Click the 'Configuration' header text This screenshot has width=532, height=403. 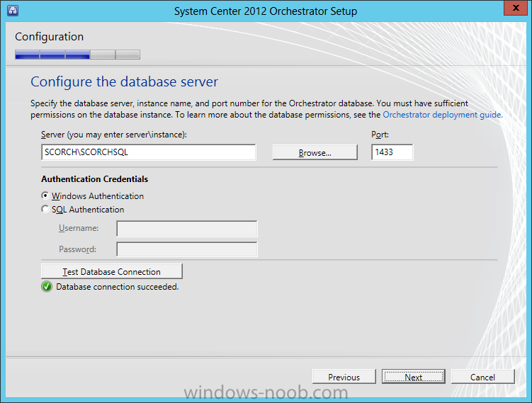[x=49, y=37]
